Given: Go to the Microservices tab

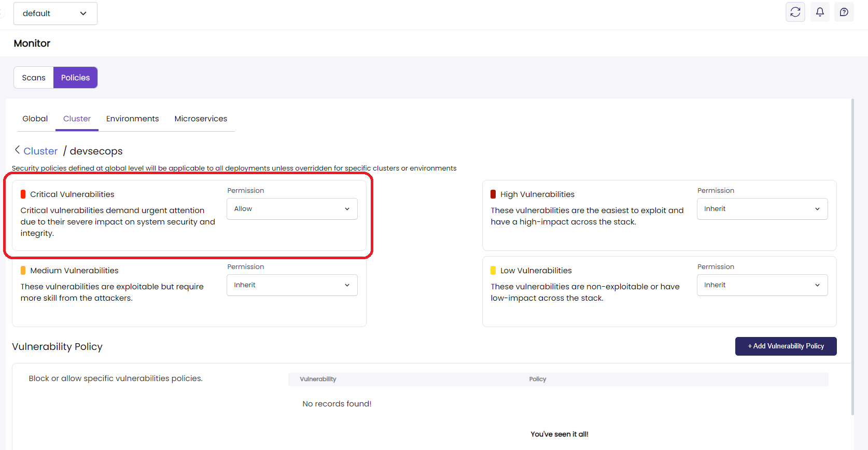Looking at the screenshot, I should pyautogui.click(x=201, y=119).
